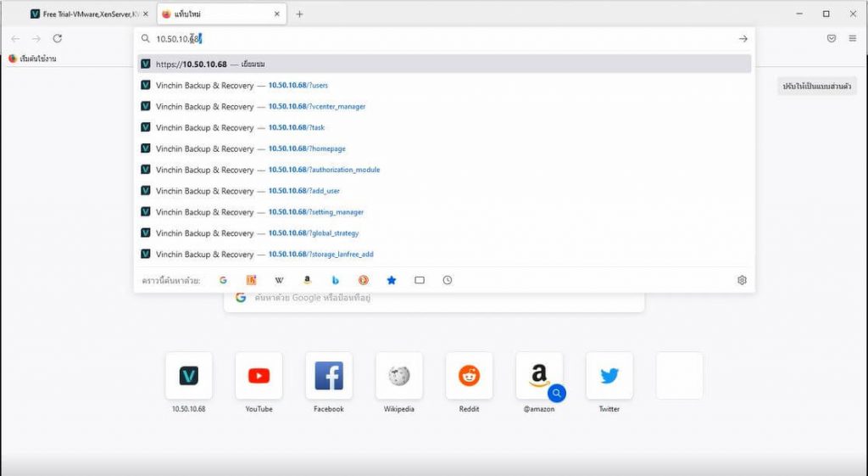Image resolution: width=868 pixels, height=476 pixels.
Task: Click the back navigation arrow
Action: (15, 39)
